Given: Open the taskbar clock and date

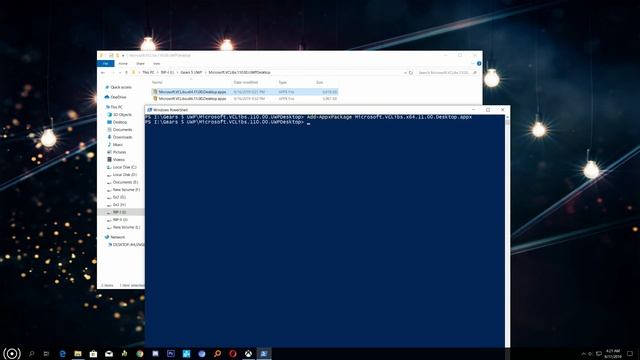Looking at the screenshot, I should [x=613, y=354].
